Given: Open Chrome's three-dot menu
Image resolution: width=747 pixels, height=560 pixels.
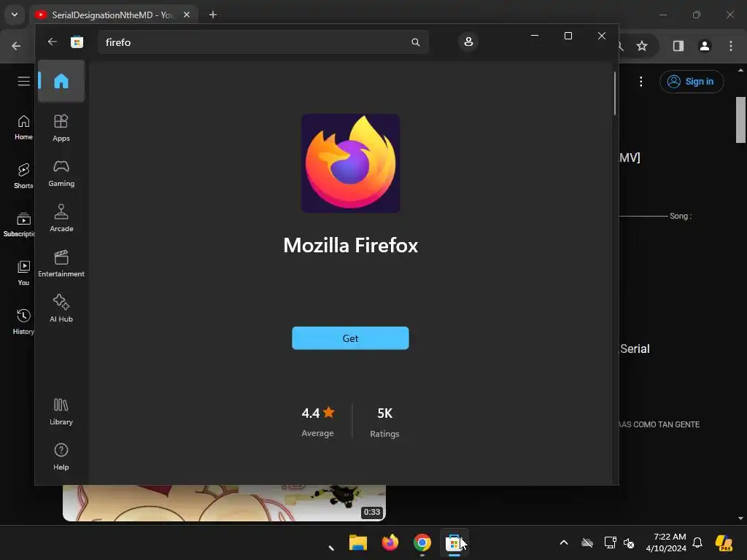Looking at the screenshot, I should click(x=730, y=46).
